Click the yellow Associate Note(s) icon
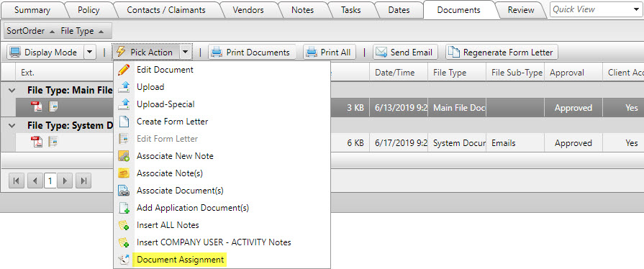The image size is (644, 269). pos(124,173)
